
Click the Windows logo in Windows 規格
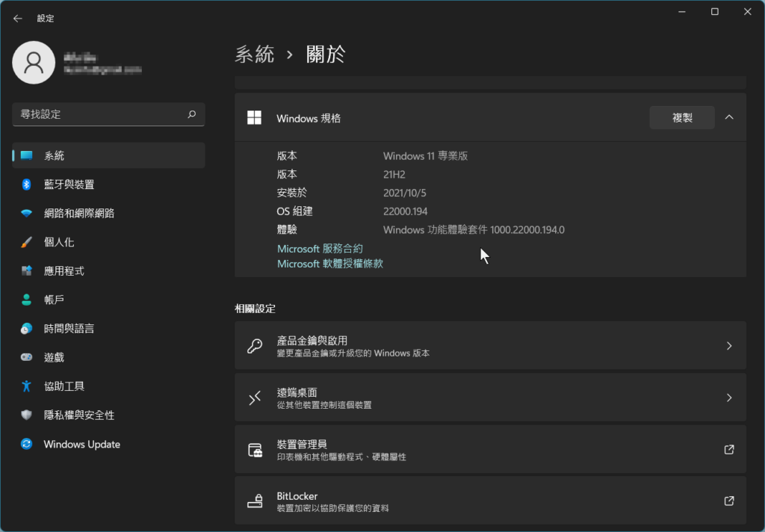[x=254, y=117]
